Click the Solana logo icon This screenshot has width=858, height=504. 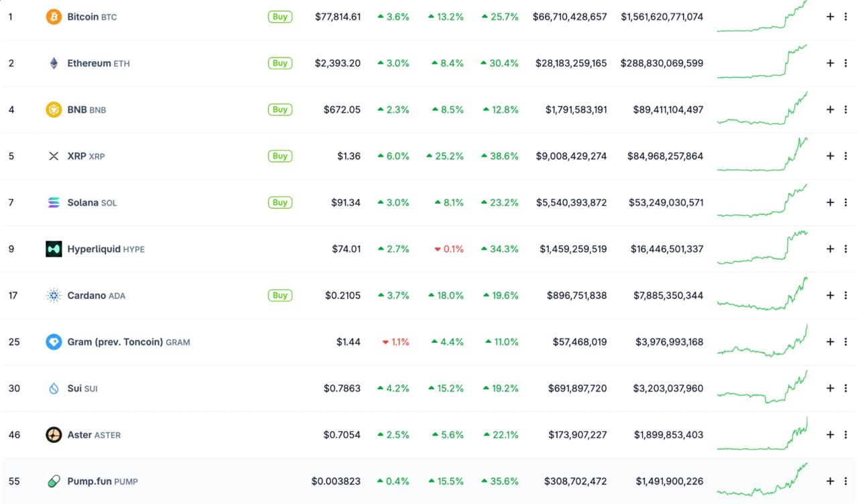[x=54, y=202]
